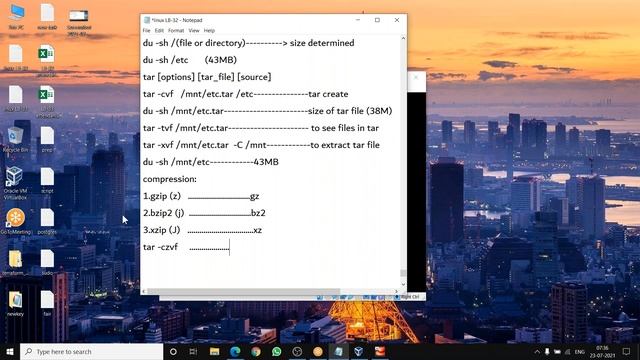Maximize the Notepad window

(377, 20)
